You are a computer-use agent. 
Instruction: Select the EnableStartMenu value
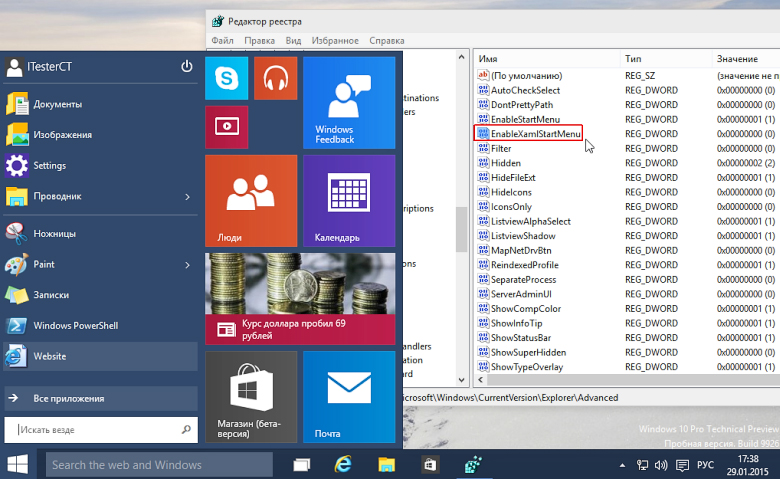coord(525,119)
